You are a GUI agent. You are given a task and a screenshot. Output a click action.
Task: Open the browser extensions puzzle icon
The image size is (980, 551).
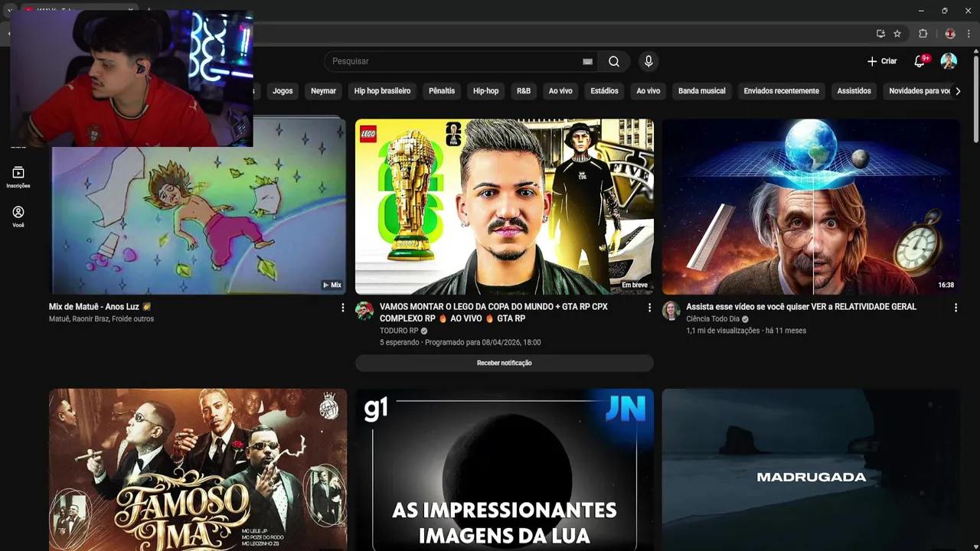click(923, 34)
